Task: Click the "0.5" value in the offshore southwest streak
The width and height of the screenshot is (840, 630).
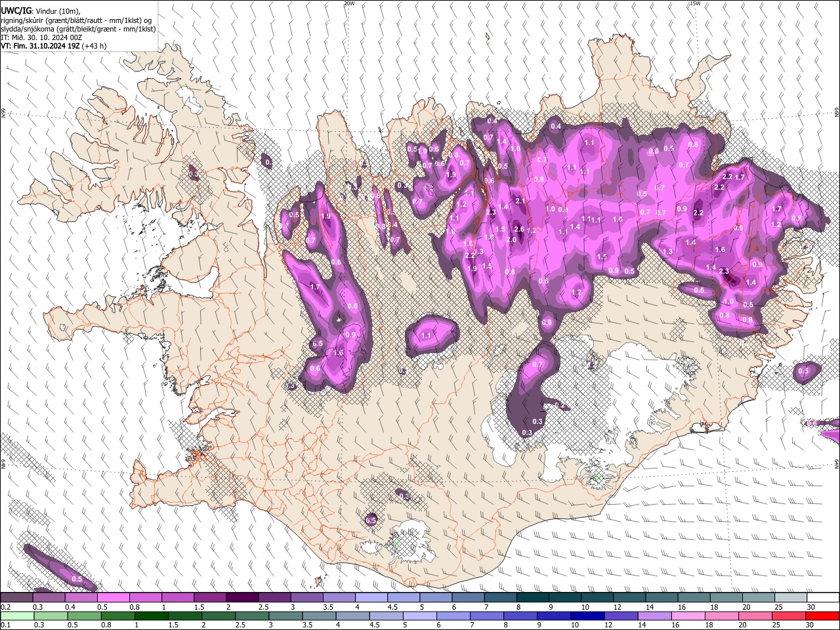Action: coord(77,579)
